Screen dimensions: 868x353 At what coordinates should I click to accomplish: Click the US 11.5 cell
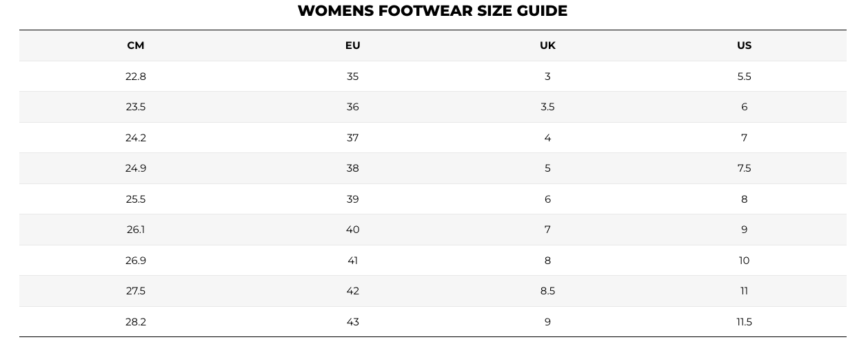744,322
